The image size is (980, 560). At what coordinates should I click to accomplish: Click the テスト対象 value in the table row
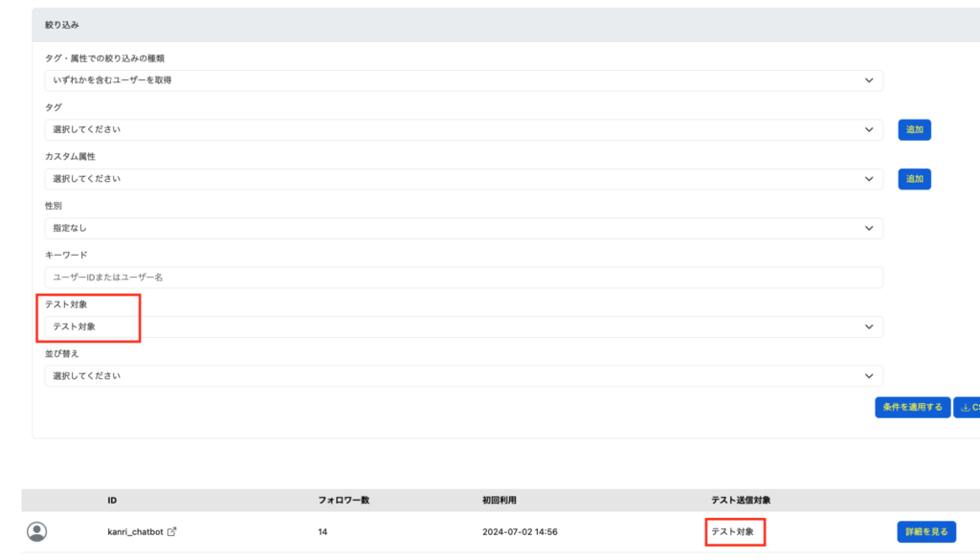point(735,531)
